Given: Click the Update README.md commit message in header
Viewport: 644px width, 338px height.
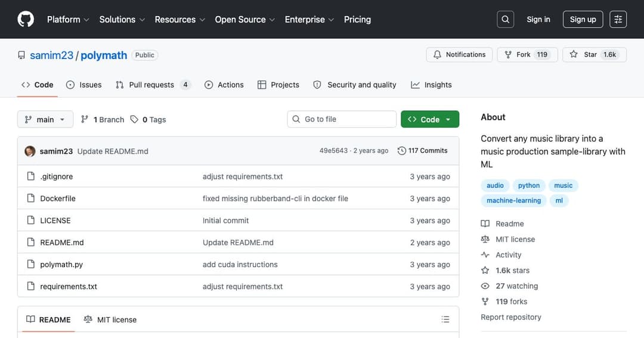Looking at the screenshot, I should coord(113,151).
